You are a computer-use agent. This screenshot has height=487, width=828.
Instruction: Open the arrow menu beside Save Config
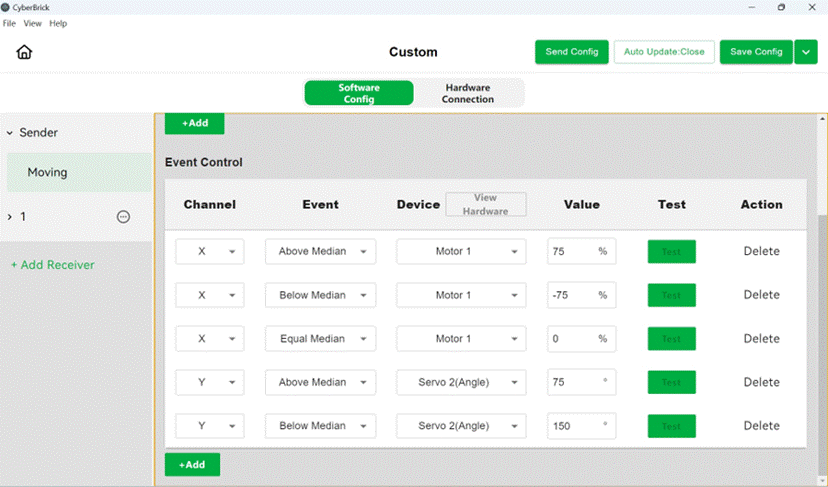(806, 52)
